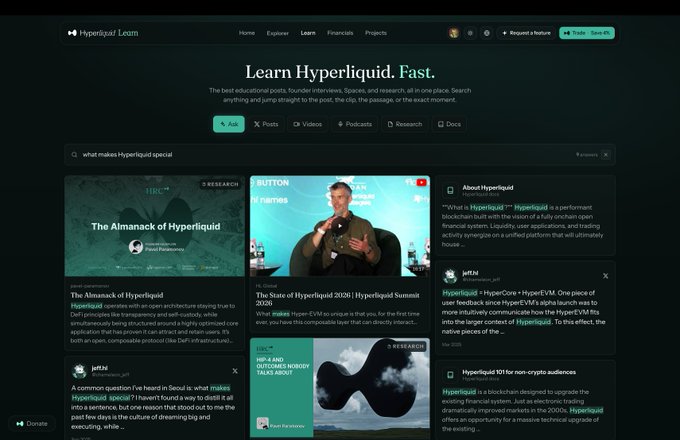Open the Explorer nav item
Screen dimensions: 680x440
click(x=278, y=33)
